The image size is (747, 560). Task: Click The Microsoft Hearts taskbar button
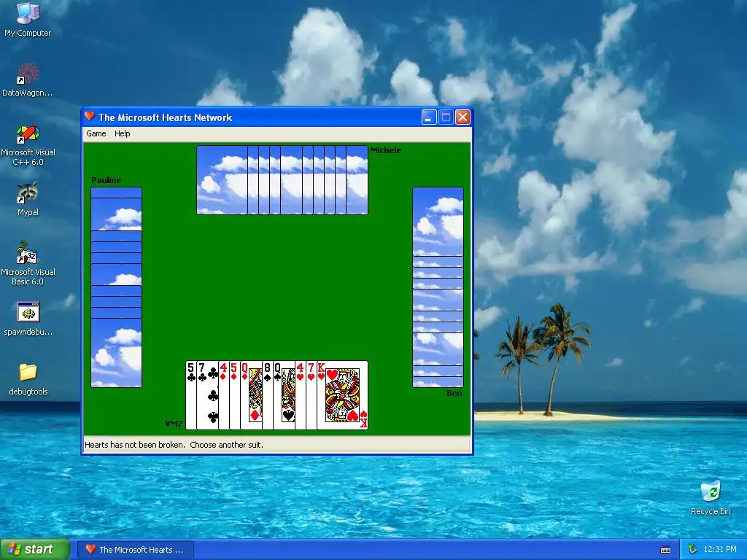coord(135,550)
